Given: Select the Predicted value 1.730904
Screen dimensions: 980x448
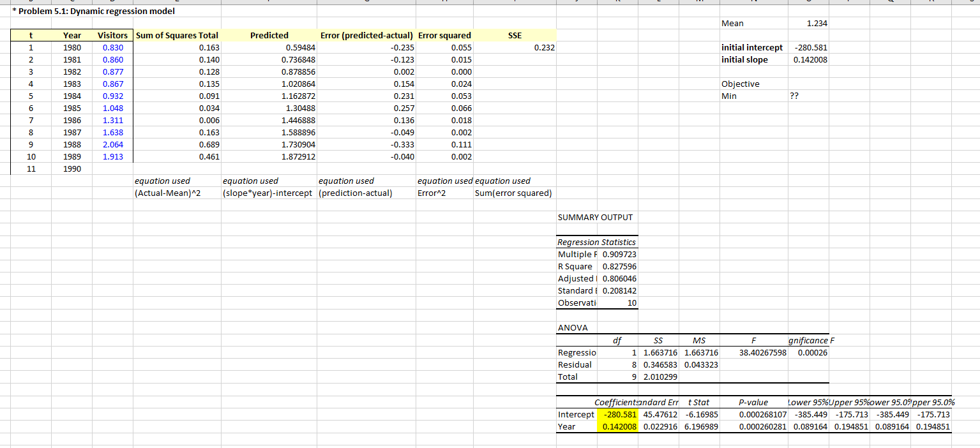Looking at the screenshot, I should click(298, 144).
